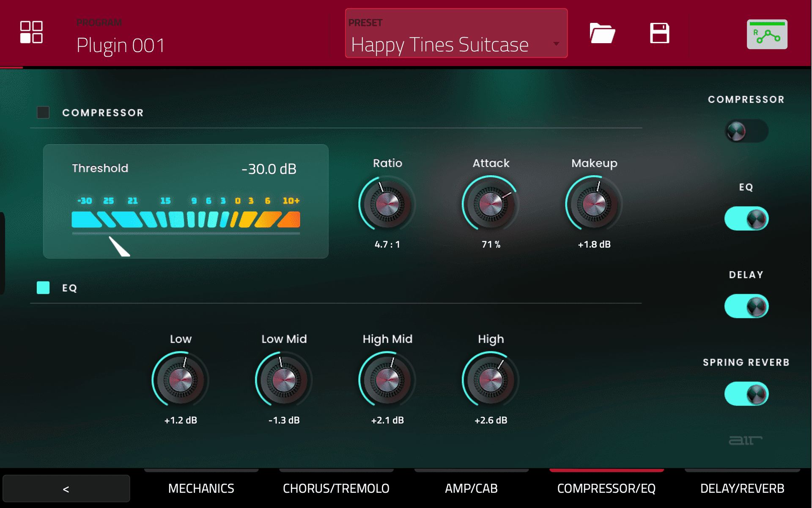
Task: Open the automation routing icon
Action: click(767, 34)
